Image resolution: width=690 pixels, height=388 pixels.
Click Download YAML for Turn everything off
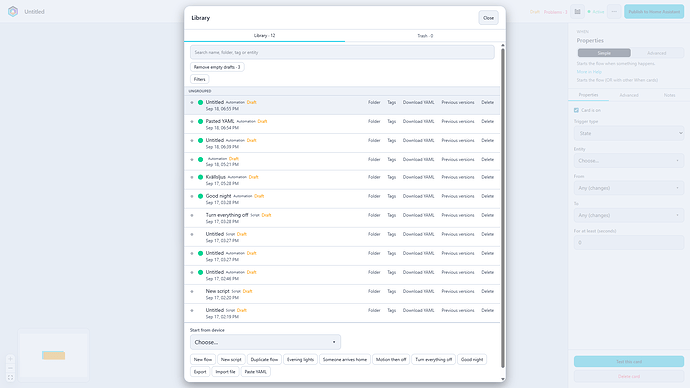click(x=418, y=216)
